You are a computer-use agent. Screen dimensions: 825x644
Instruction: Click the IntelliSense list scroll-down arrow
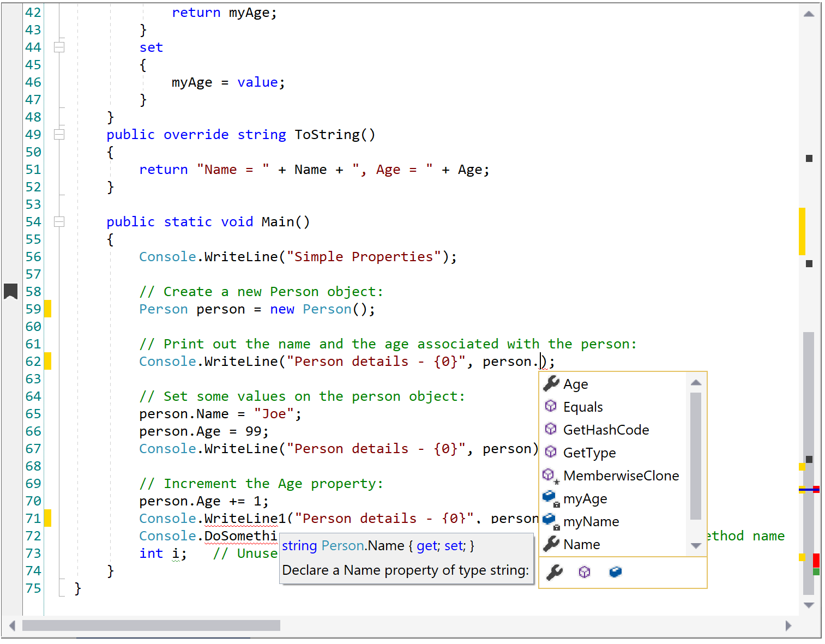(696, 545)
